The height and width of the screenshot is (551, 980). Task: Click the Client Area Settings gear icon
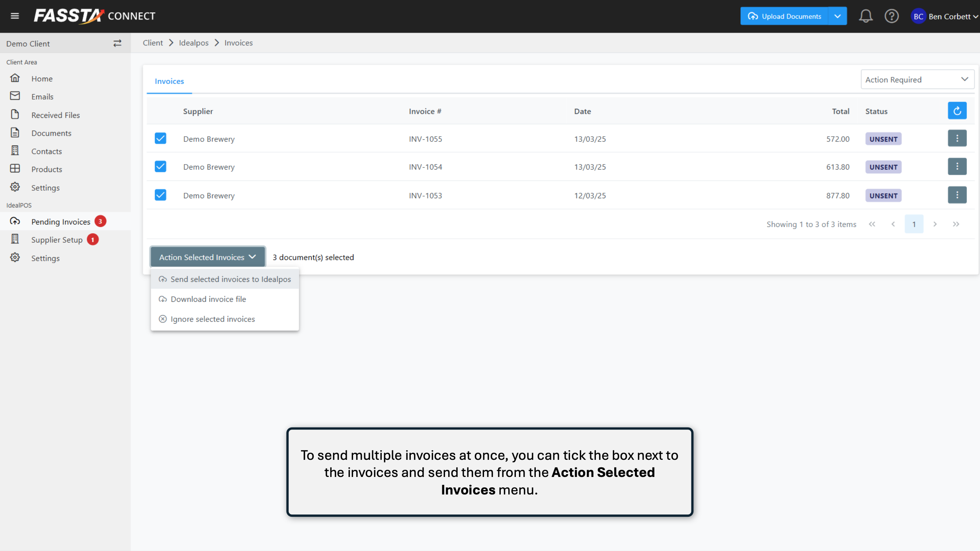click(15, 187)
